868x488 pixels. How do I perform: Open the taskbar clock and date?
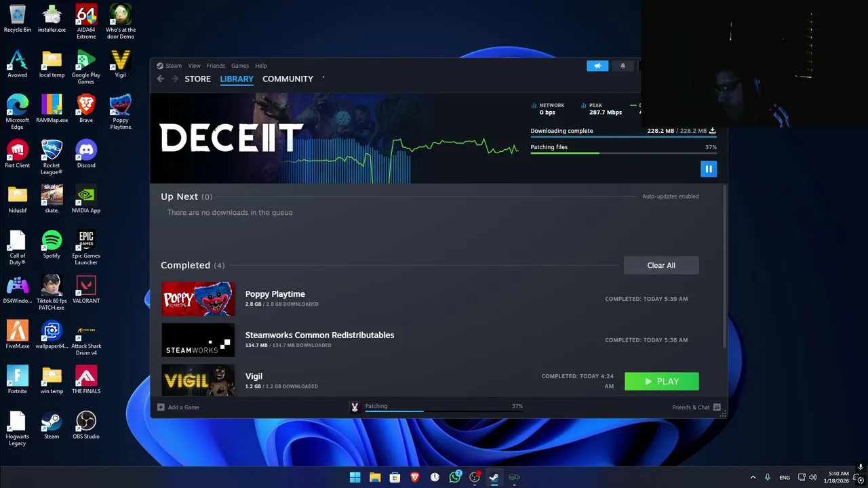point(838,477)
